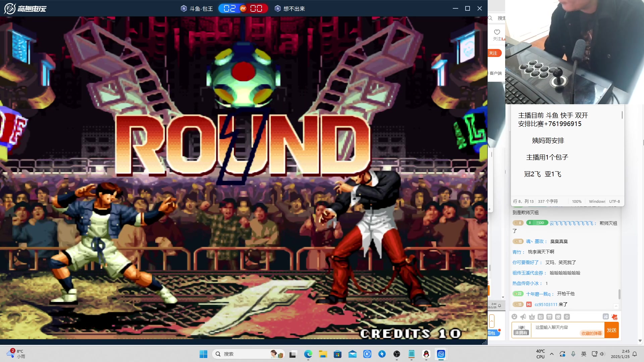Open Microsoft Store from the taskbar
This screenshot has height=362, width=644.
337,354
